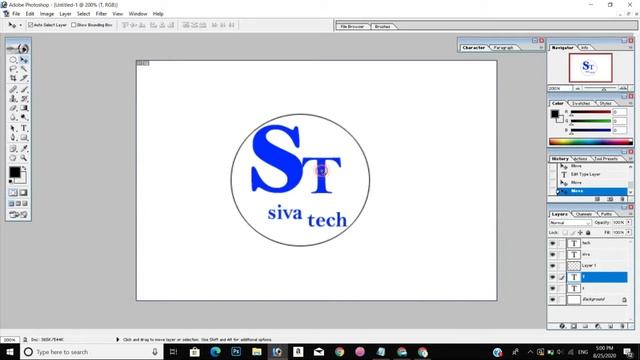Open Move tool preset picker arrow

pyautogui.click(x=20, y=25)
